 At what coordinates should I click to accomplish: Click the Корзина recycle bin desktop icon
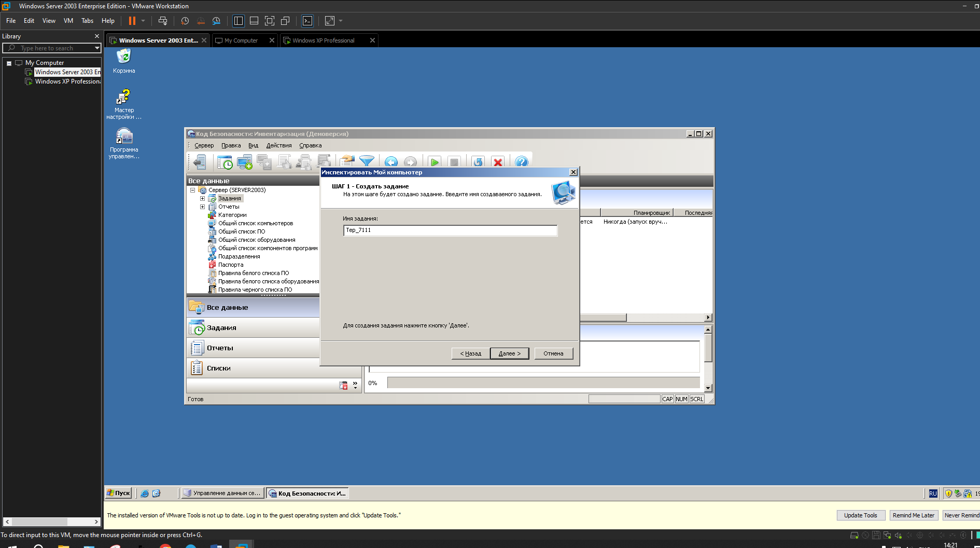pos(124,61)
